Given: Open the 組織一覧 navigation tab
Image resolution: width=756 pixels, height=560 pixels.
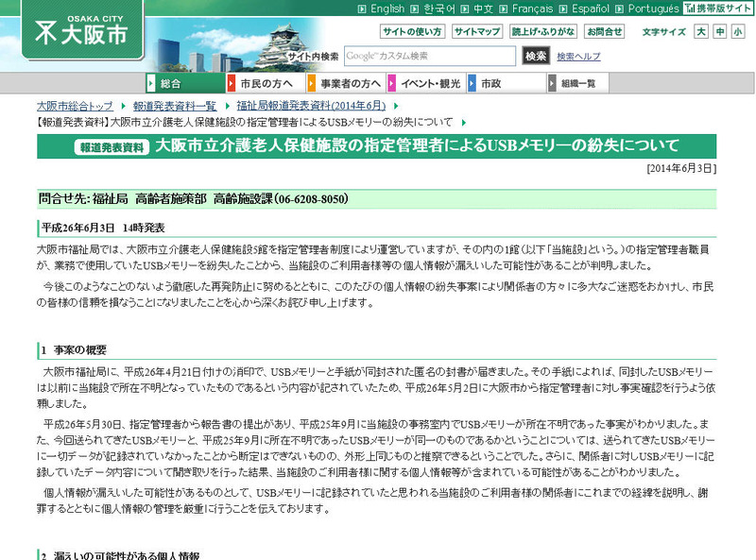Looking at the screenshot, I should pos(577,83).
